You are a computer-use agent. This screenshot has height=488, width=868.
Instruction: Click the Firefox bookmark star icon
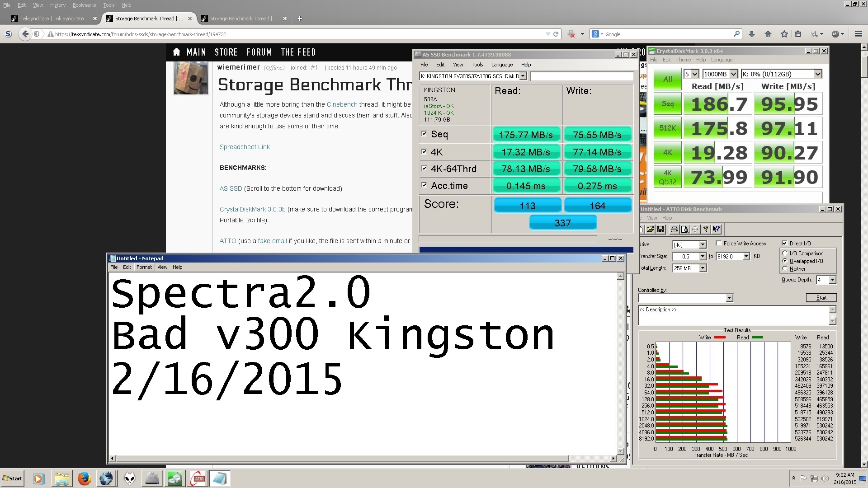(x=784, y=34)
